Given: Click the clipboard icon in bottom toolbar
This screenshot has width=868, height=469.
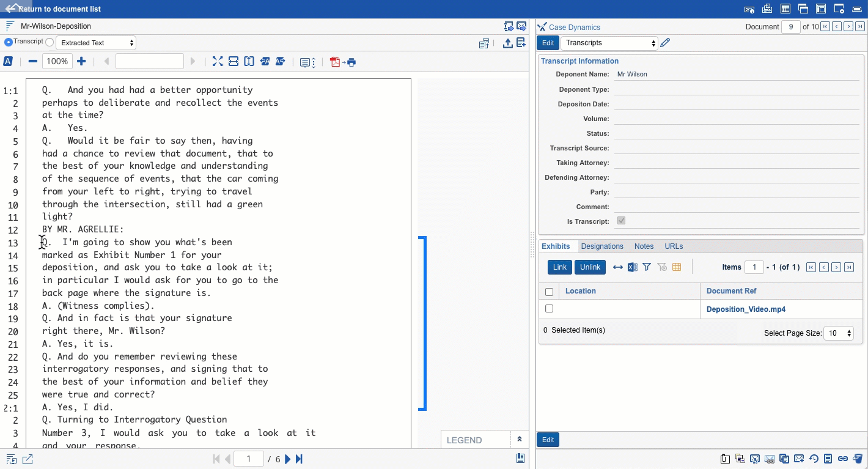Looking at the screenshot, I should click(725, 459).
